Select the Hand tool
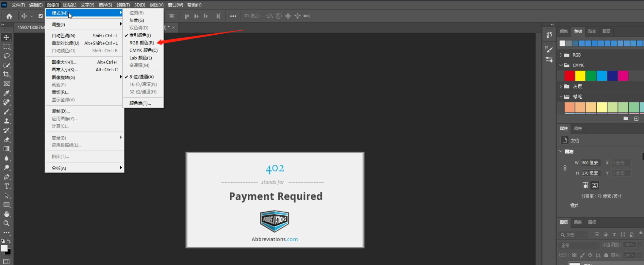The width and height of the screenshot is (644, 265). coord(7,214)
